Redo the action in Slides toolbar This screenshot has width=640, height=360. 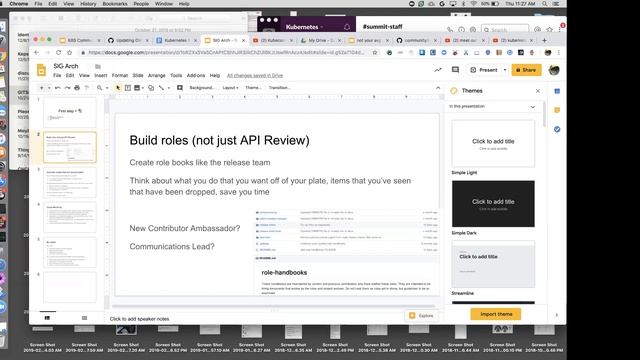tap(67, 88)
